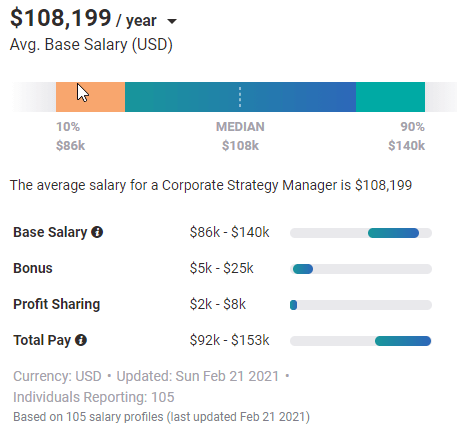Select the '/ year' period label
Image resolution: width=457 pixels, height=432 pixels.
136,21
